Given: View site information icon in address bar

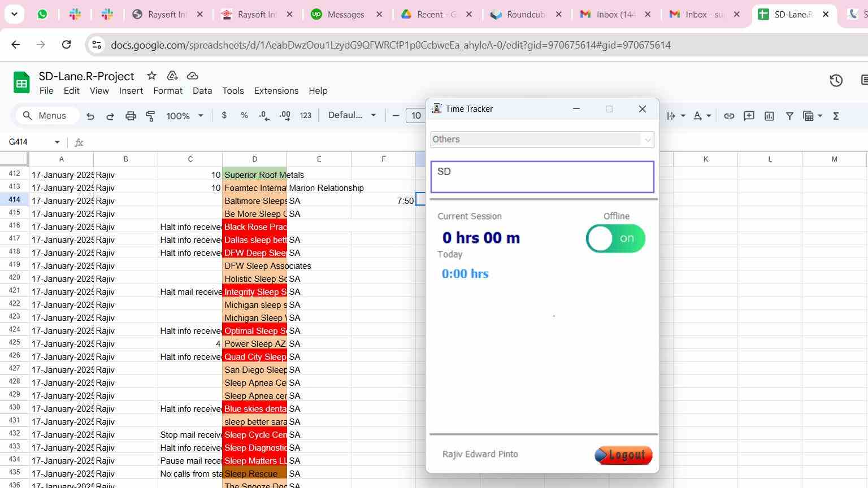Looking at the screenshot, I should 97,45.
